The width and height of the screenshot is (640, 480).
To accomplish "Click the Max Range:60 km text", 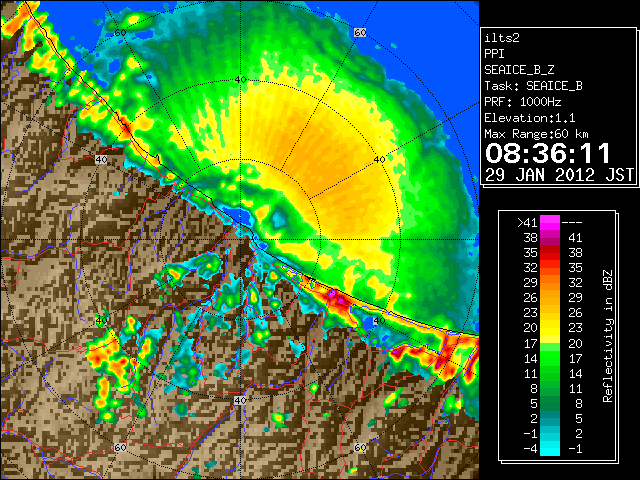I will (x=536, y=134).
